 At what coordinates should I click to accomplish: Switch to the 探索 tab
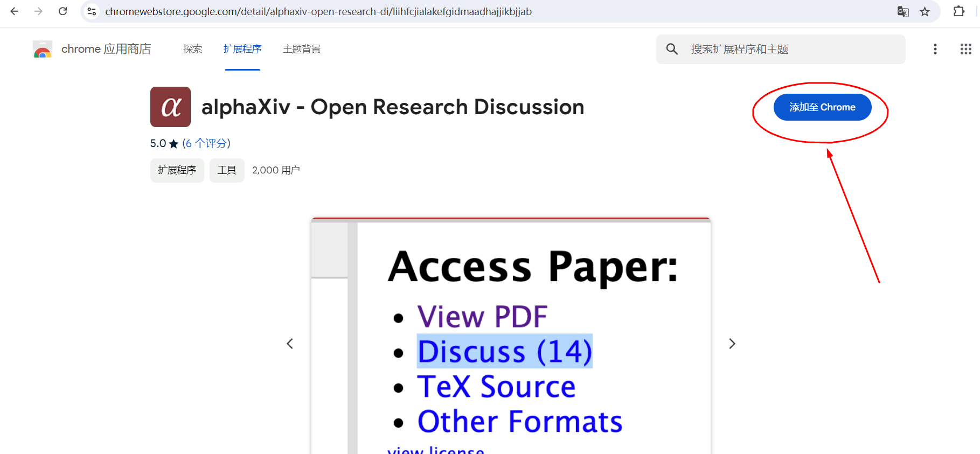pos(192,49)
